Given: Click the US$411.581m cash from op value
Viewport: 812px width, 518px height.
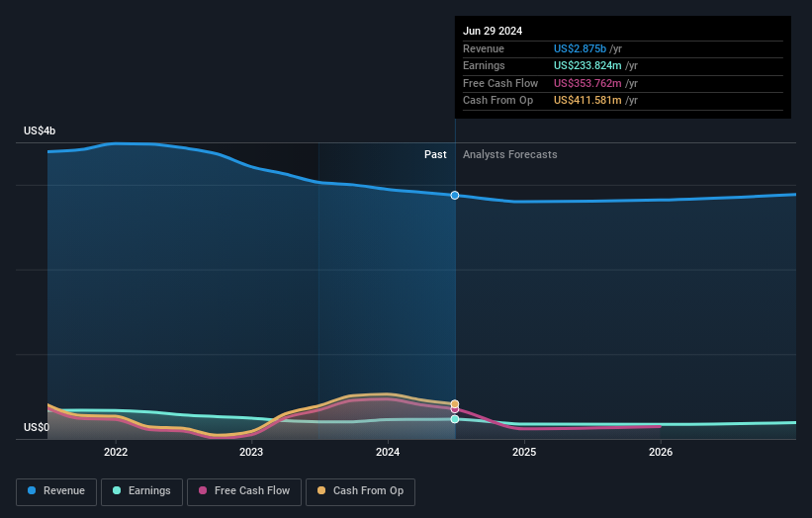Looking at the screenshot, I should 587,101.
